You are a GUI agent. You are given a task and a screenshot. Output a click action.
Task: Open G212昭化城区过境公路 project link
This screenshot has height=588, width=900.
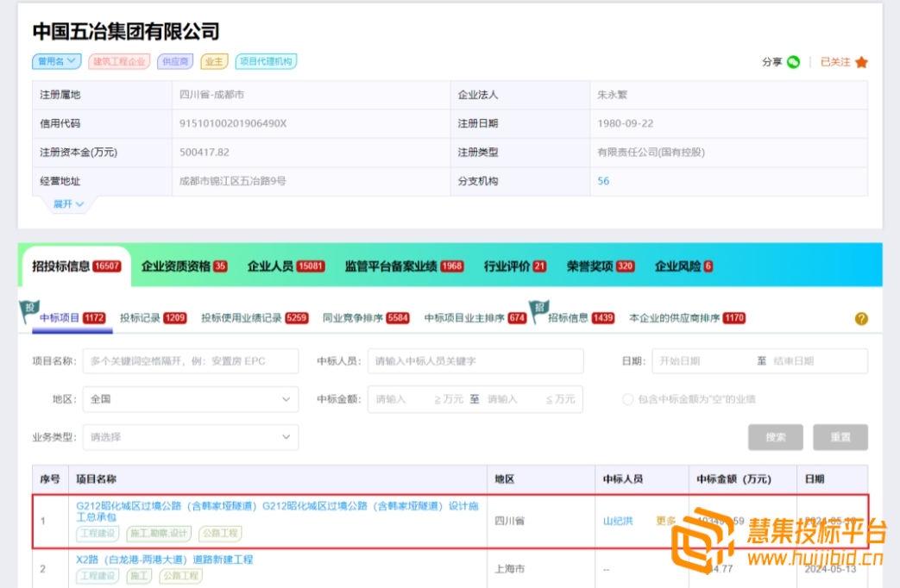point(277,511)
